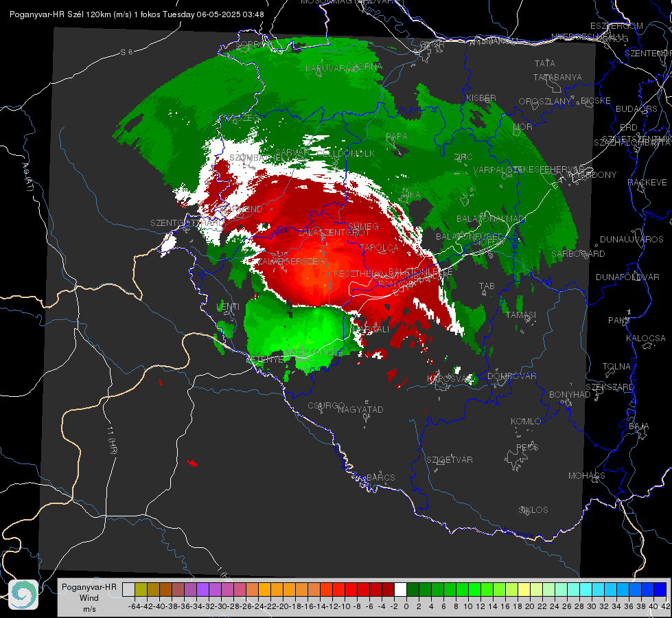This screenshot has width=672, height=618.
Task: Click the MOR town label
Action: [523, 126]
